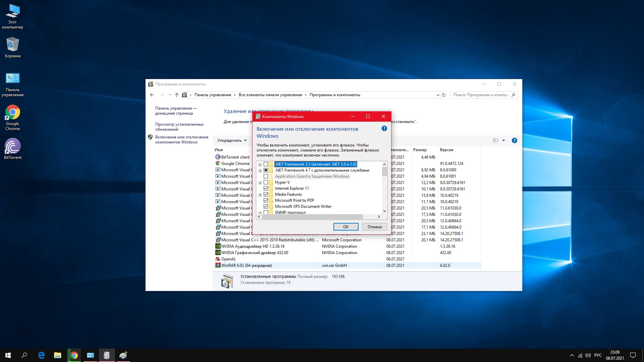Image resolution: width=644 pixels, height=362 pixels.
Task: Switch to Chrome in the taskbar
Action: (x=74, y=355)
